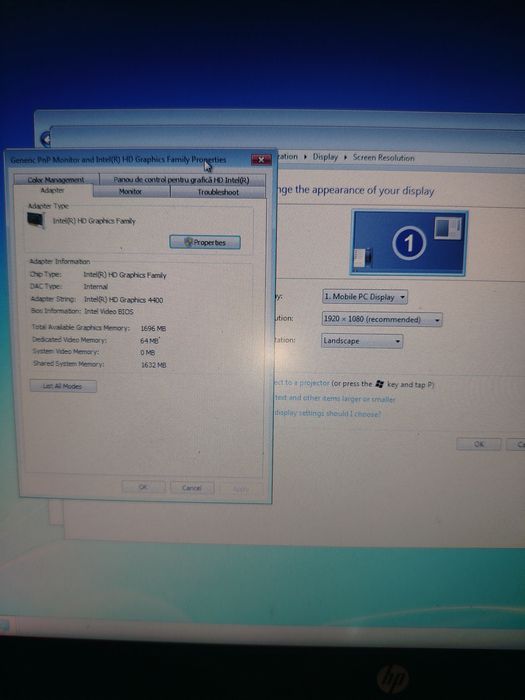This screenshot has width=525, height=700.
Task: Click Screen Resolution in the breadcrumb
Action: (383, 158)
